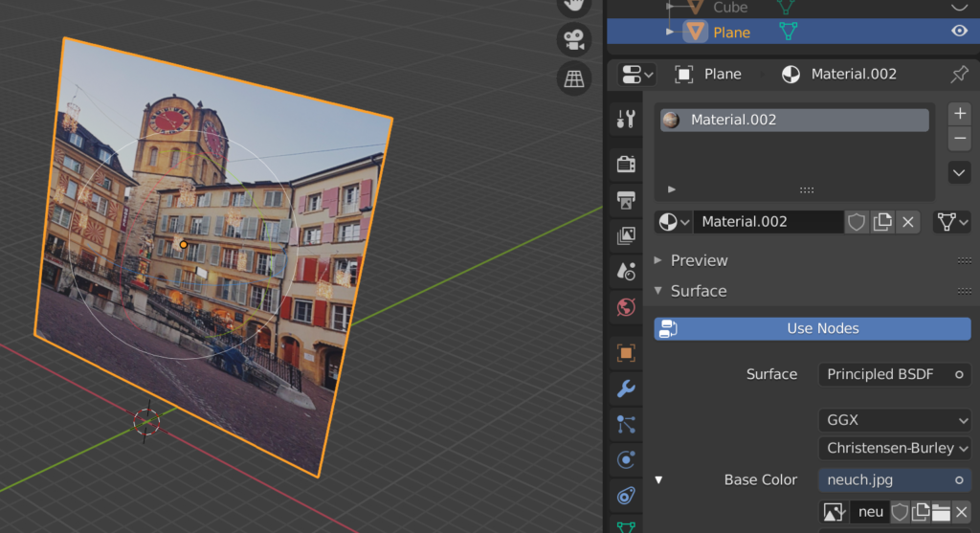The width and height of the screenshot is (980, 533).
Task: Expand the material slot list filter
Action: tap(671, 189)
